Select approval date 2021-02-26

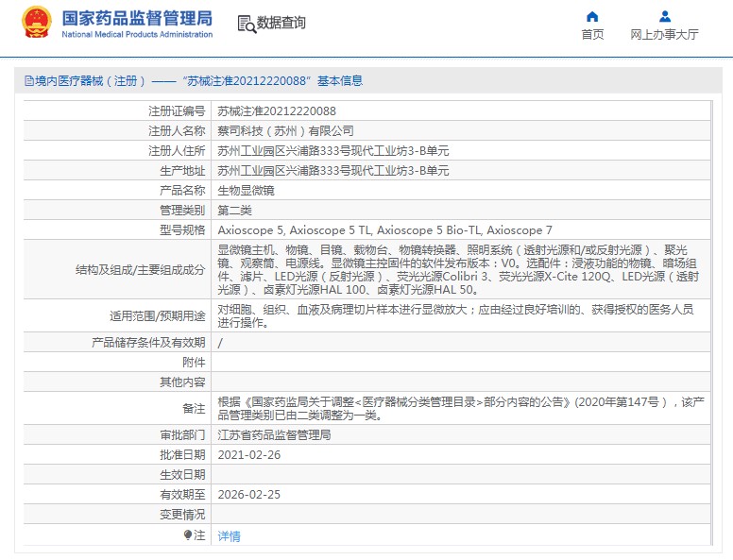[249, 455]
